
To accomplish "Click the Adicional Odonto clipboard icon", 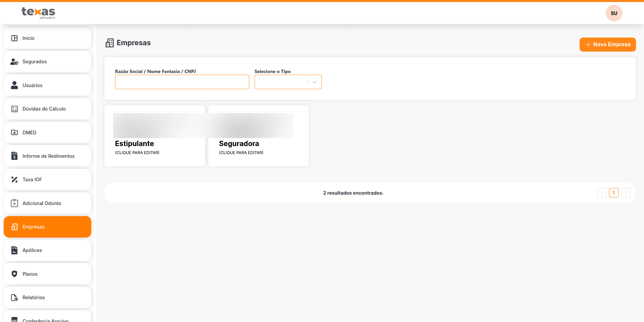I will (x=14, y=203).
